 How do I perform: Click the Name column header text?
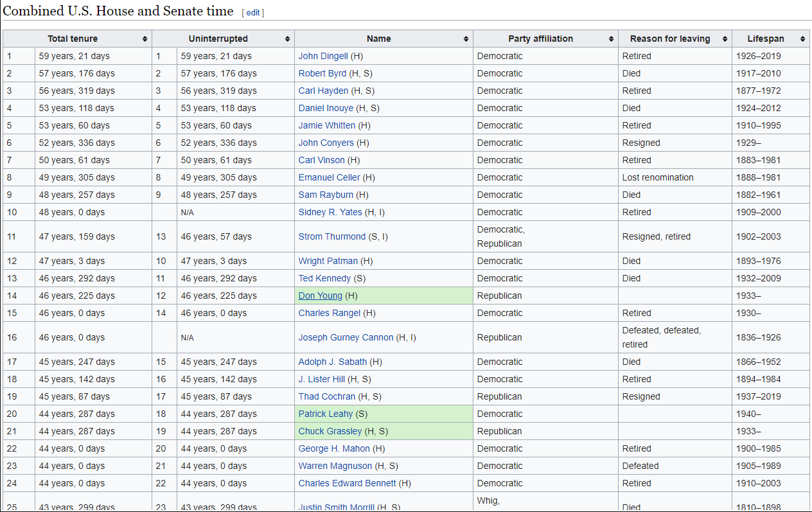click(379, 39)
